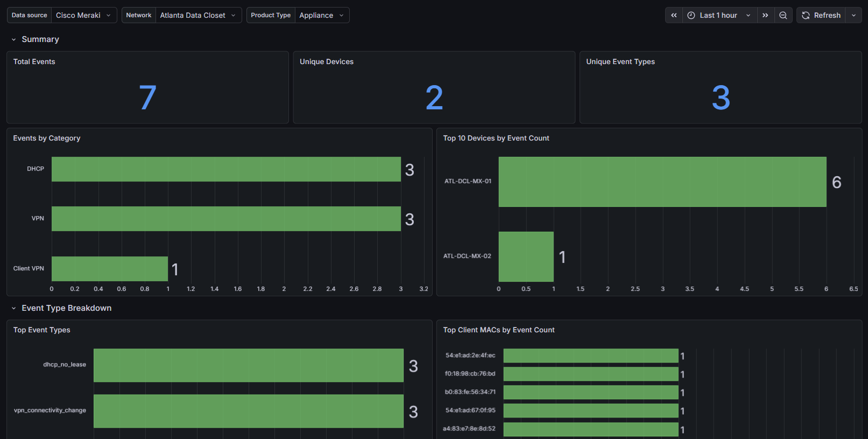Shift time range backward
The image size is (868, 439).
tap(674, 15)
